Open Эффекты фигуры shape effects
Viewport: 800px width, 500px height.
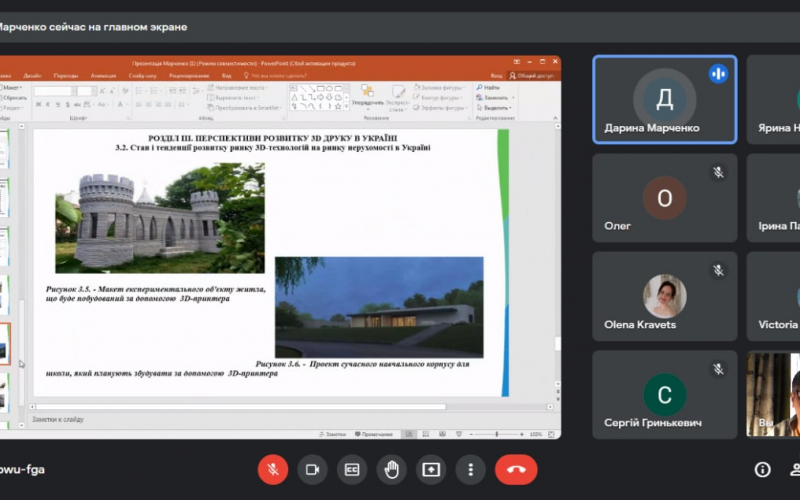coord(440,108)
